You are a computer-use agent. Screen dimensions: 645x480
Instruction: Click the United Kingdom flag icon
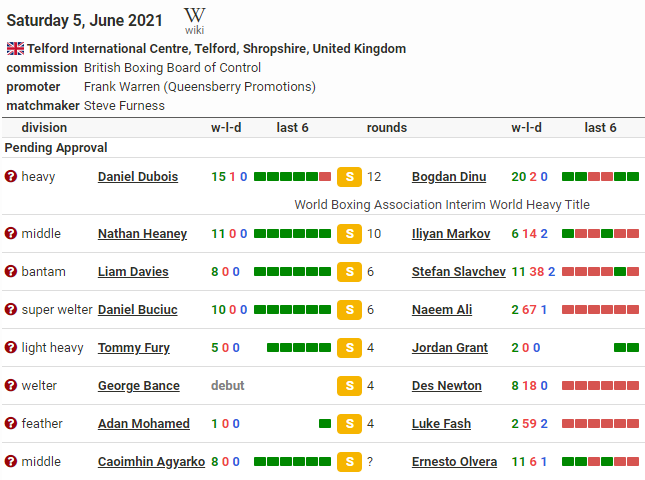[15, 48]
